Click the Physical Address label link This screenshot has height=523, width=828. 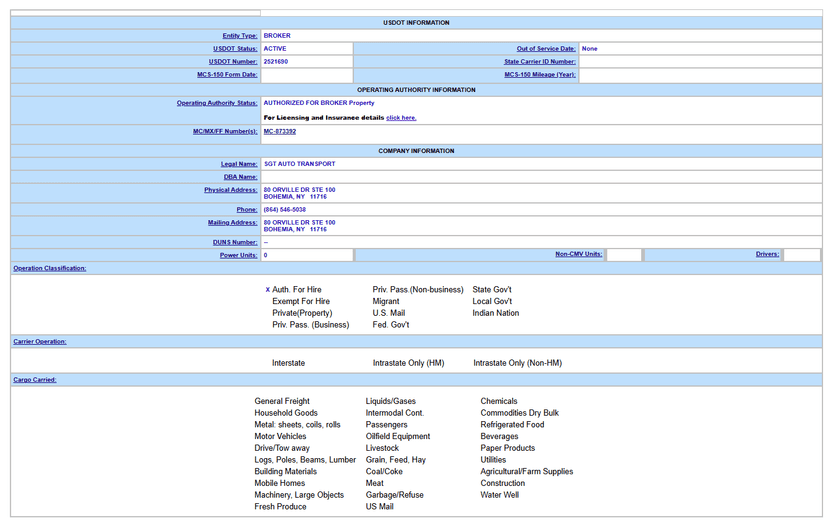click(x=231, y=190)
